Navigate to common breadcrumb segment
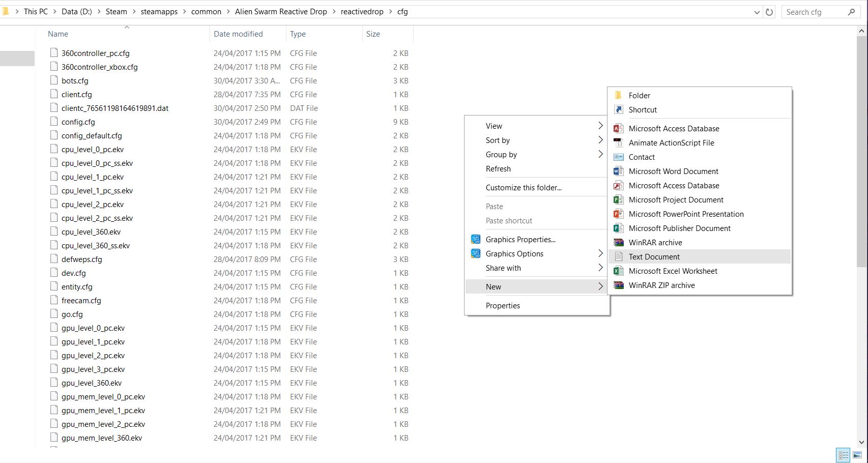 pos(206,12)
